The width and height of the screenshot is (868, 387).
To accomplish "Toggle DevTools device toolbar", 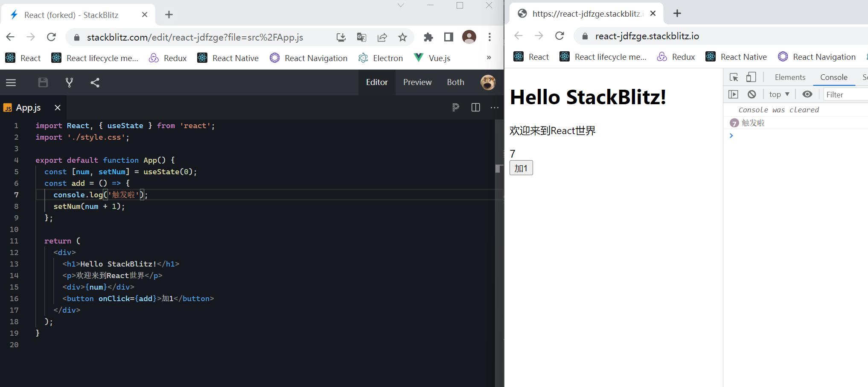I will pos(751,77).
